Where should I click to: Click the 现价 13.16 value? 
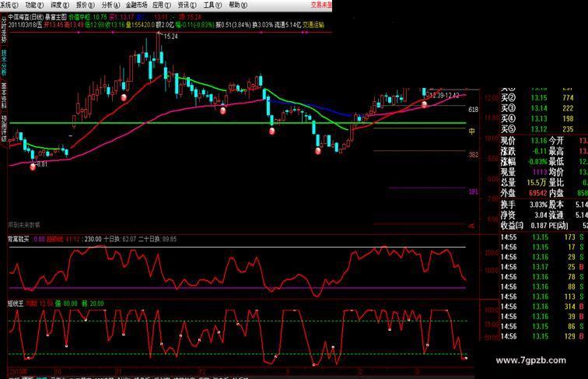tap(539, 141)
